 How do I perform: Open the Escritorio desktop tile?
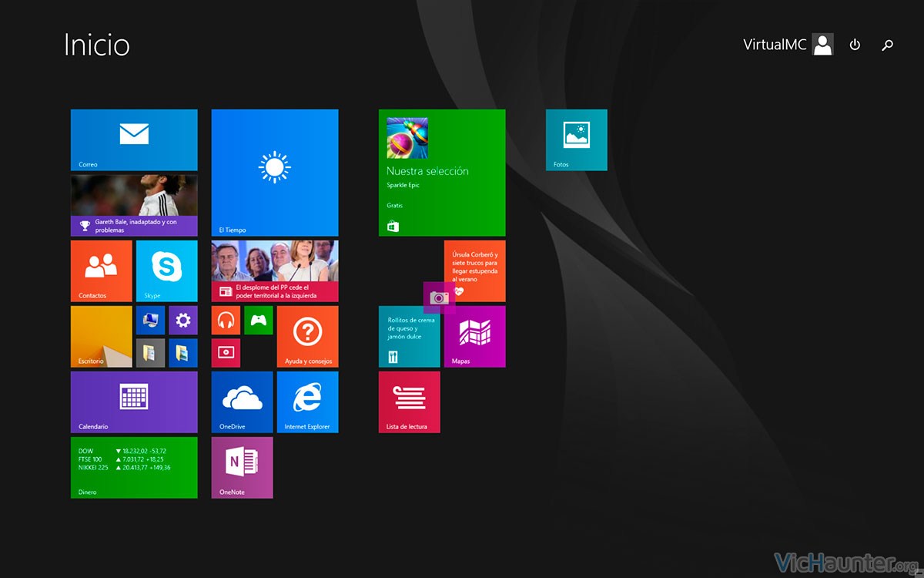(102, 337)
